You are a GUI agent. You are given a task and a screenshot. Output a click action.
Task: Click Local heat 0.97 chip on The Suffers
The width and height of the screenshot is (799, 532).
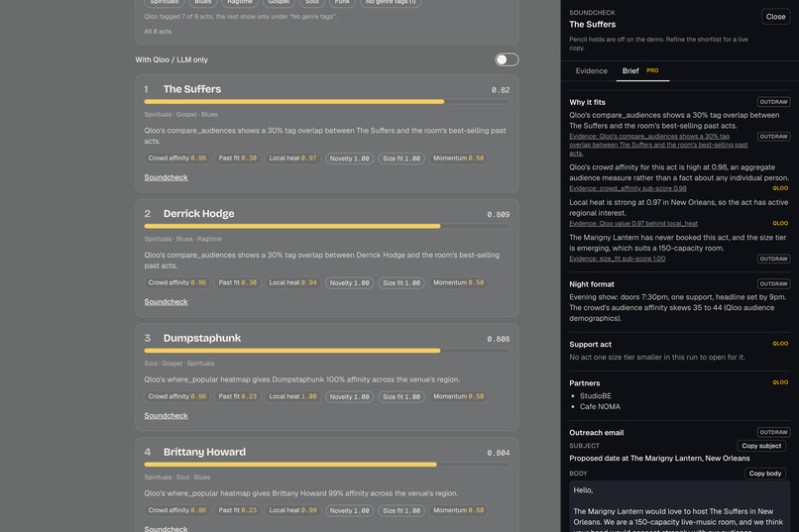coord(293,159)
